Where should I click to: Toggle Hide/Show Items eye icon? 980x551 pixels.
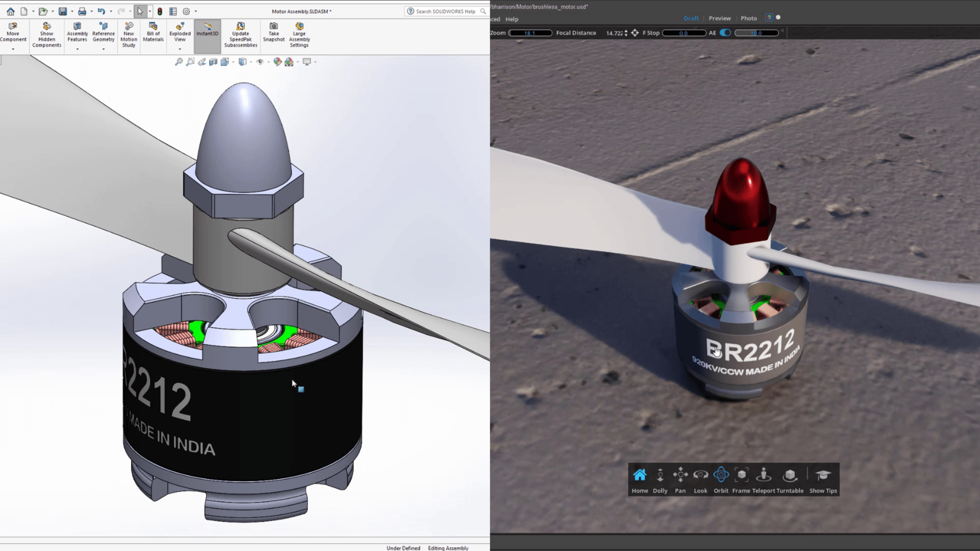pos(260,62)
